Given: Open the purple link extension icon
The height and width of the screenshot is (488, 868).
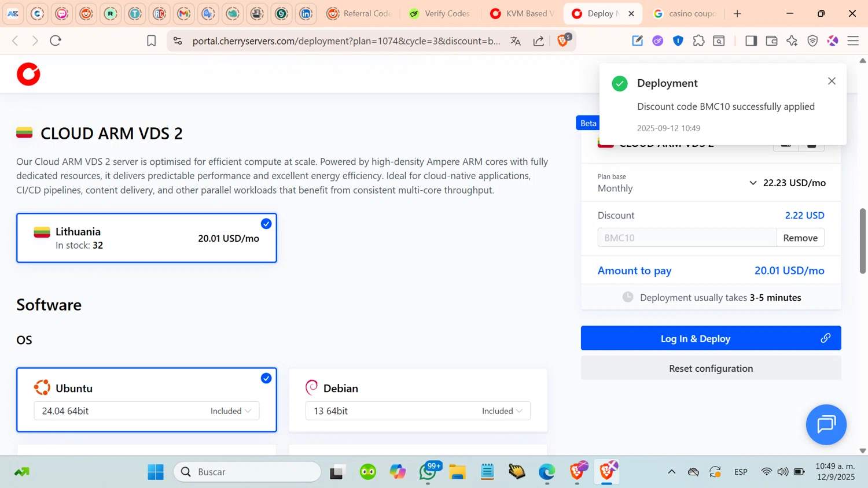Looking at the screenshot, I should [x=658, y=40].
